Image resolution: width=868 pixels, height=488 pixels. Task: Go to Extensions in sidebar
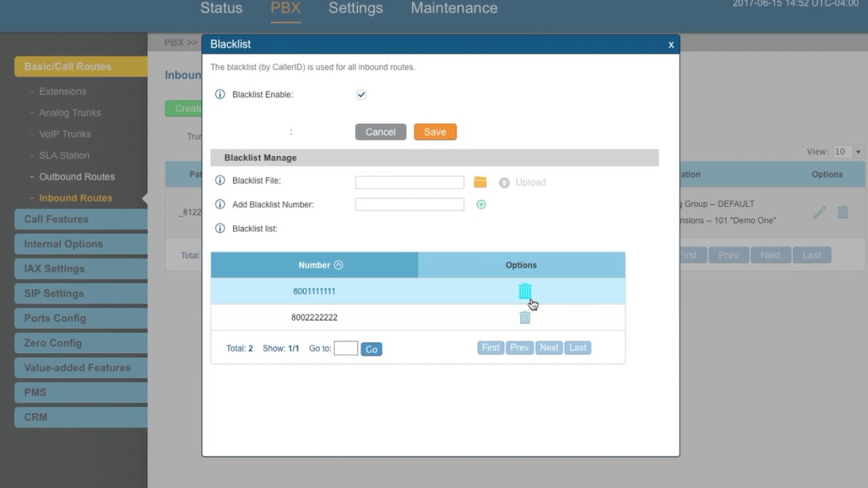[x=62, y=91]
